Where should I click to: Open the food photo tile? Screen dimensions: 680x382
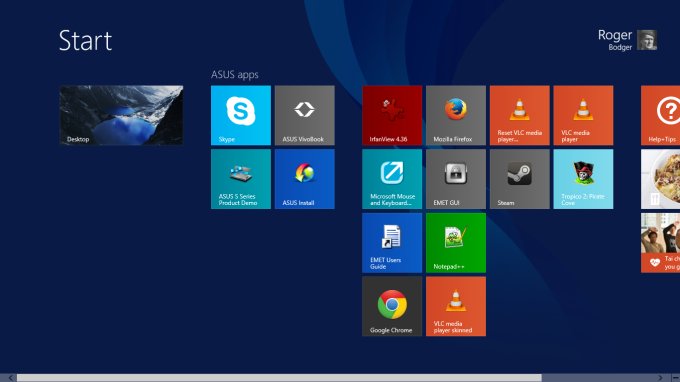(x=660, y=179)
